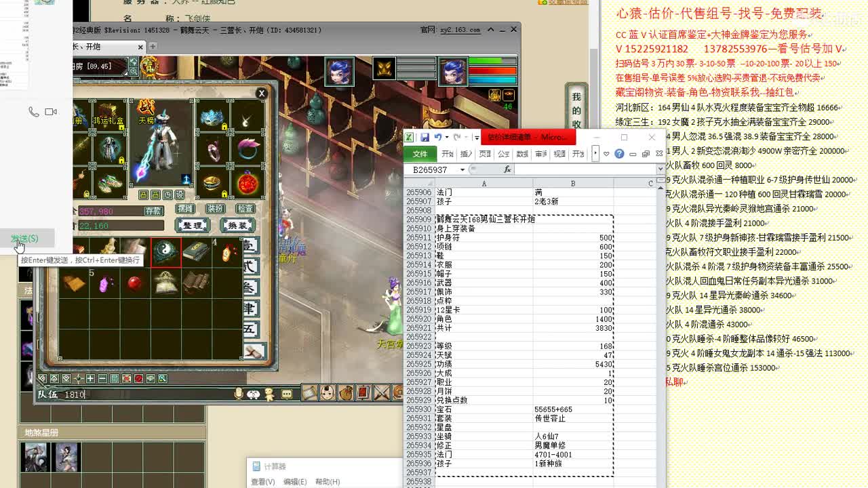Viewport: 868px width, 488px height.
Task: Switch to inventory page 叁
Action: [251, 287]
